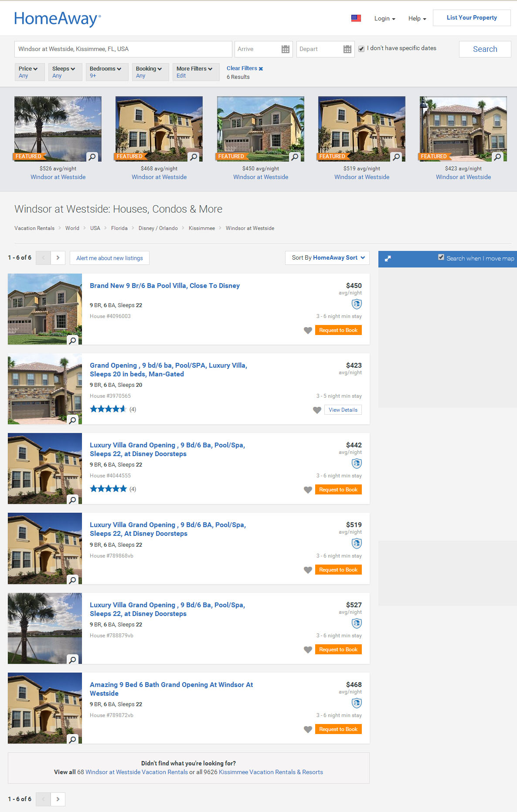This screenshot has width=517, height=812.
Task: View Details for the $423 listing
Action: (343, 410)
